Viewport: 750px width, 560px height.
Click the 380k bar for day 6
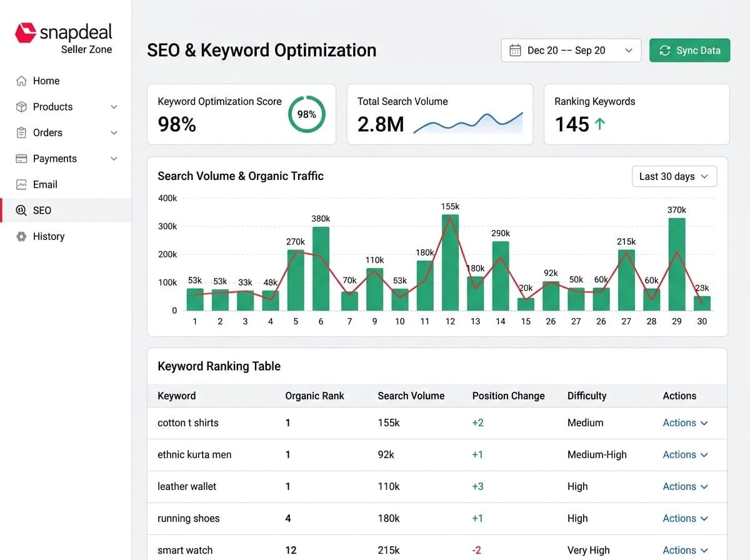pos(321,269)
